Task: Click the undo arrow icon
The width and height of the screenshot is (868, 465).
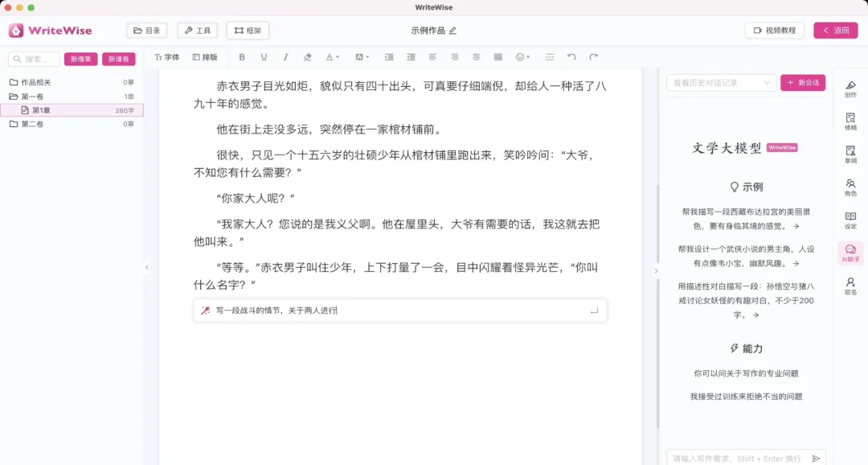Action: (571, 57)
